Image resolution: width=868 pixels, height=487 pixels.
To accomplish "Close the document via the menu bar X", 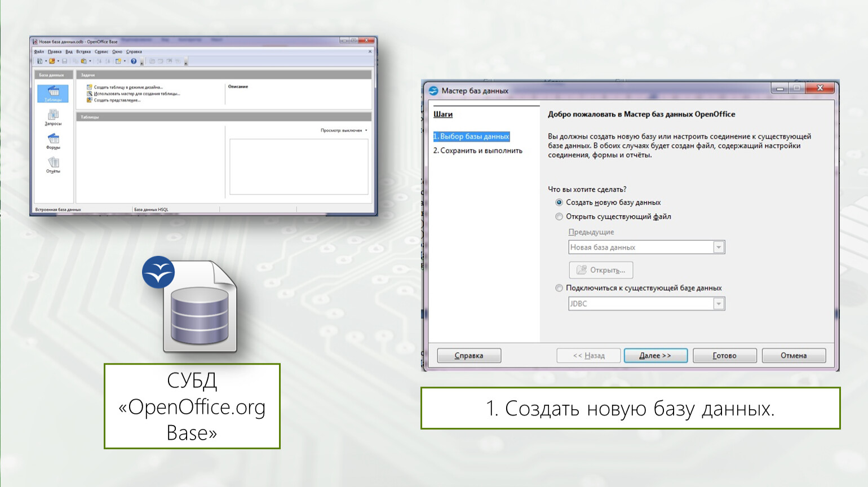I will click(x=370, y=51).
